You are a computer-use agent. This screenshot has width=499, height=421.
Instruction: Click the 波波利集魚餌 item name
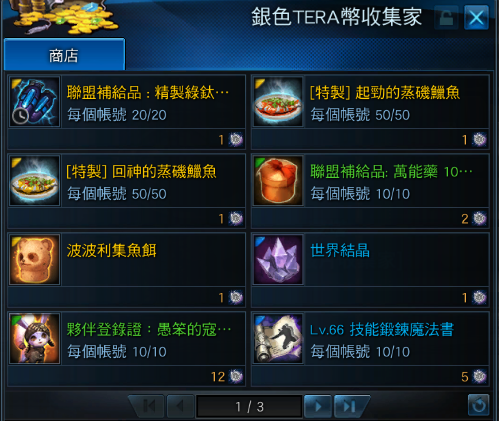[x=111, y=251]
